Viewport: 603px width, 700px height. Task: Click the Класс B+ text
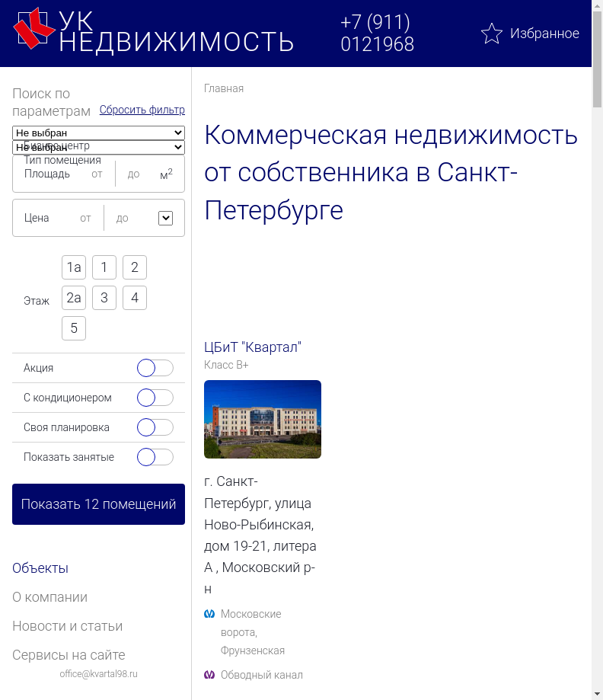click(x=226, y=365)
